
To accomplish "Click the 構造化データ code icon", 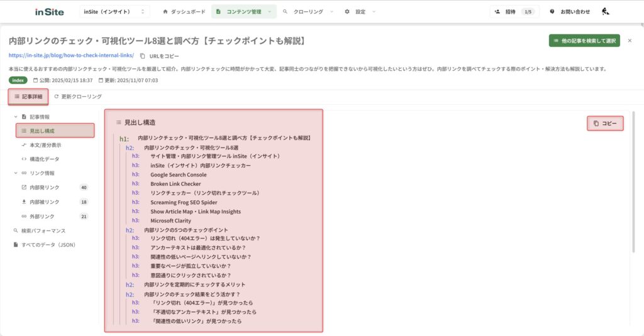I will coord(24,159).
